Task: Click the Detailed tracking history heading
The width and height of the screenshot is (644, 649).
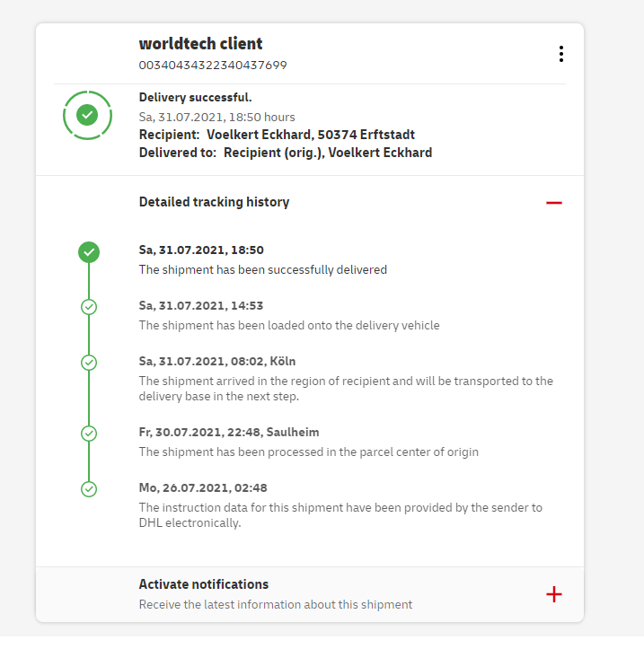Action: 214,202
